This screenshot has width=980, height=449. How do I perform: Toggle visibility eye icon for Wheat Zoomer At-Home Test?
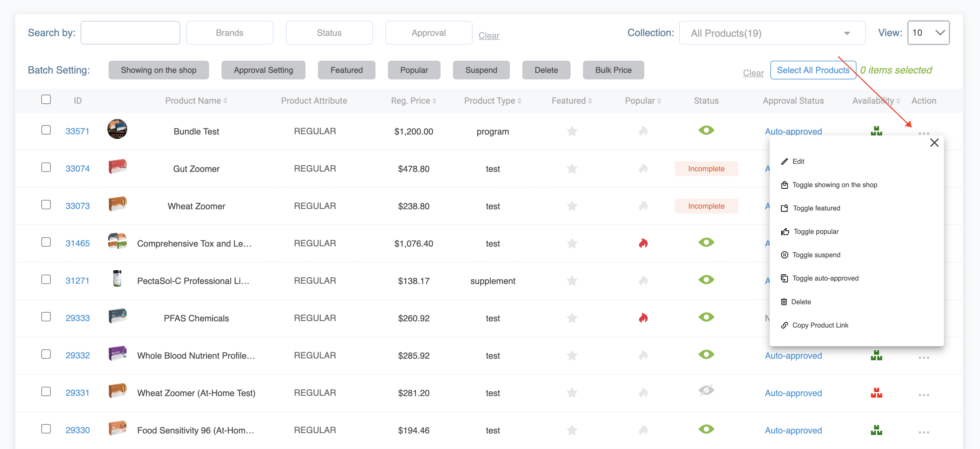pos(706,391)
